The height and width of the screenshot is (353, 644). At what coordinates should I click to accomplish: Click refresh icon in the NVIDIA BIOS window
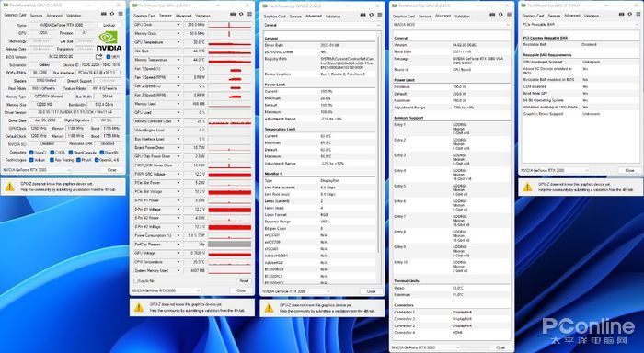pyautogui.click(x=500, y=15)
